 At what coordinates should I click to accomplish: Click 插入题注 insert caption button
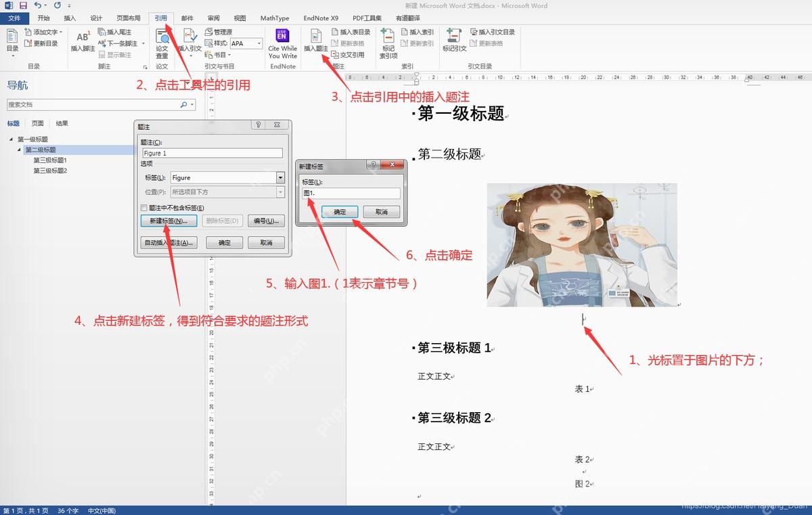316,41
